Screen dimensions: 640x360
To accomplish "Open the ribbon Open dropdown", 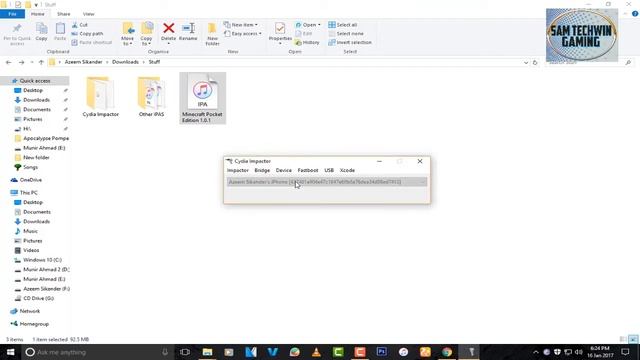I will click(x=308, y=25).
